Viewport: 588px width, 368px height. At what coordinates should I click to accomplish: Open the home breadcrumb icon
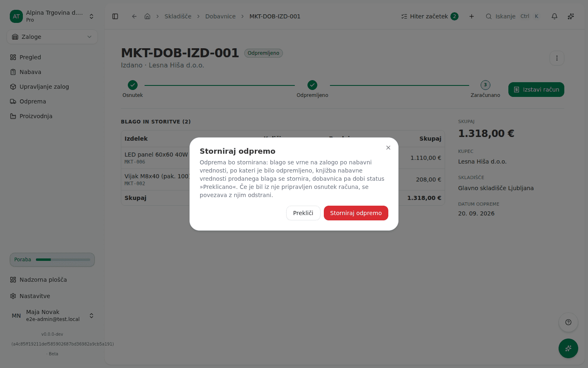click(147, 16)
